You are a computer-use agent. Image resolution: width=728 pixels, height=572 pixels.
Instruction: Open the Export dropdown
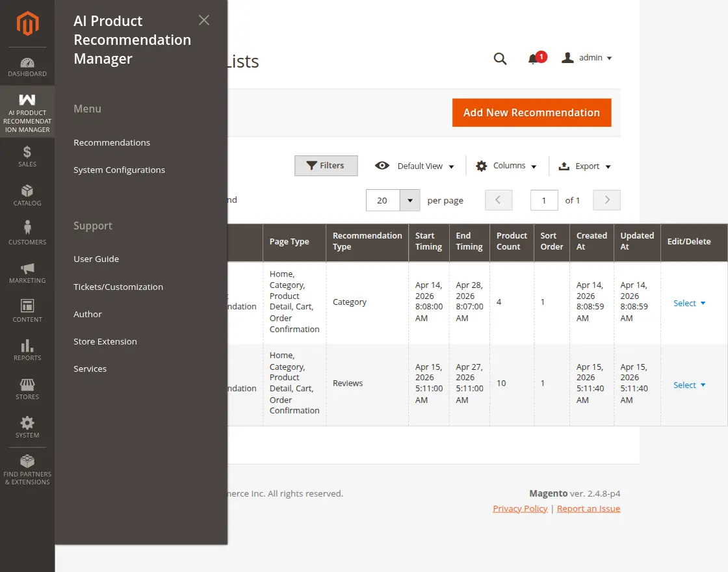pyautogui.click(x=585, y=166)
